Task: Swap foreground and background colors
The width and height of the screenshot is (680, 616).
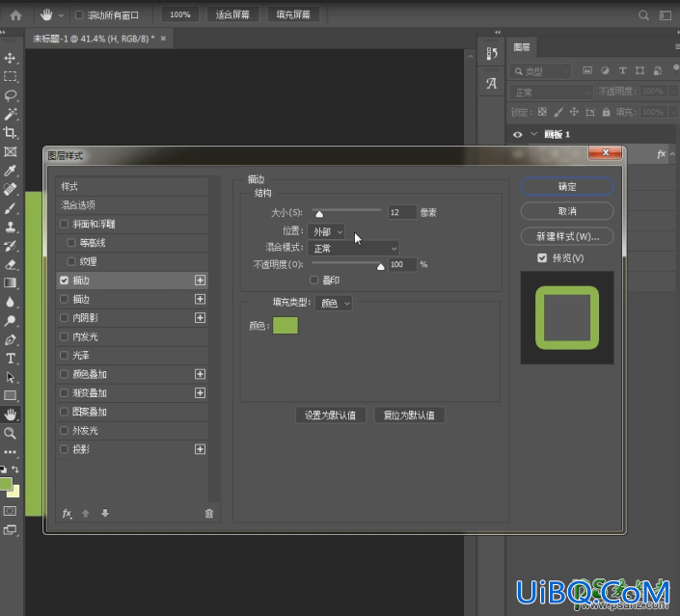Action: (x=15, y=469)
